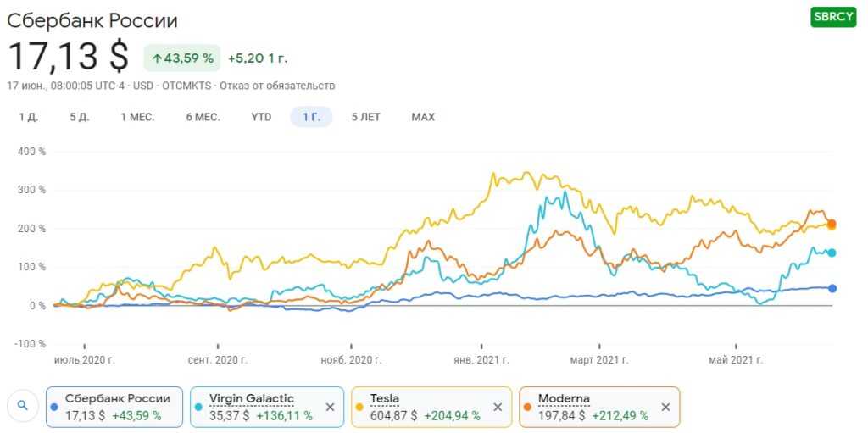Remove Tesla from the comparison chart
This screenshot has width=868, height=433.
[498, 407]
